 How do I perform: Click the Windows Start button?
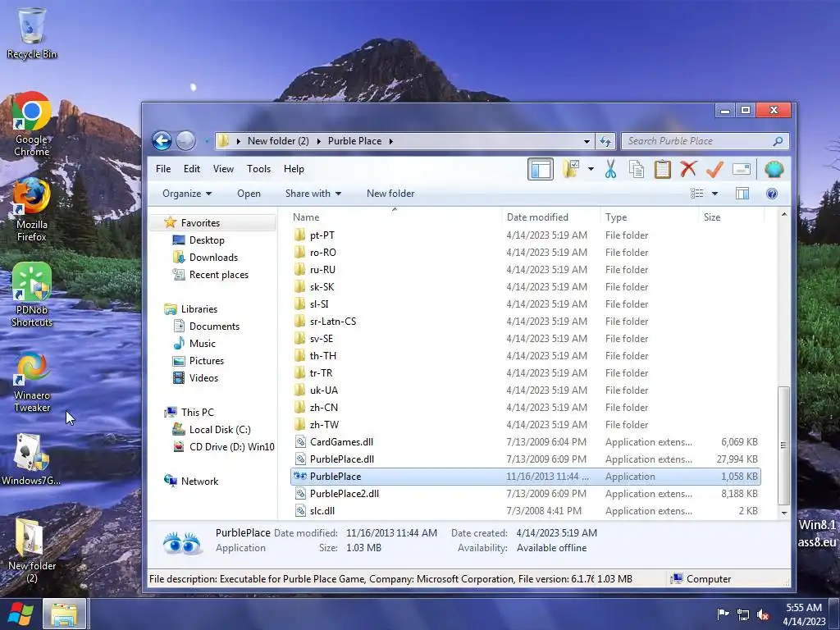coord(20,614)
